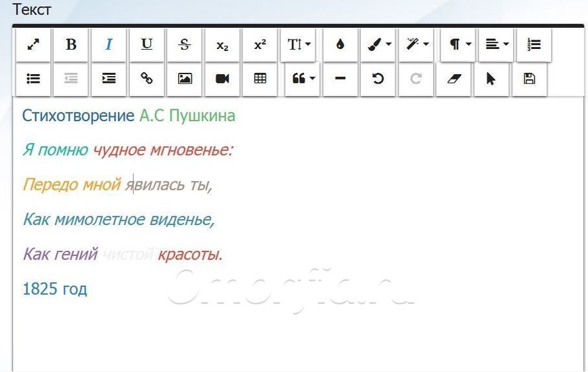Click the red text 'чудное мгновенье:'
Image resolution: width=588 pixels, height=372 pixels.
[x=163, y=150]
